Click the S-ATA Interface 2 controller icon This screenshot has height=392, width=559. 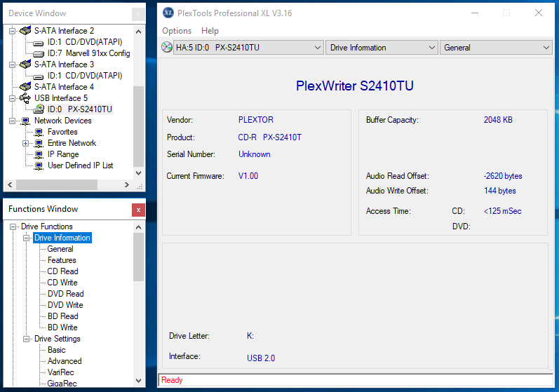point(25,31)
